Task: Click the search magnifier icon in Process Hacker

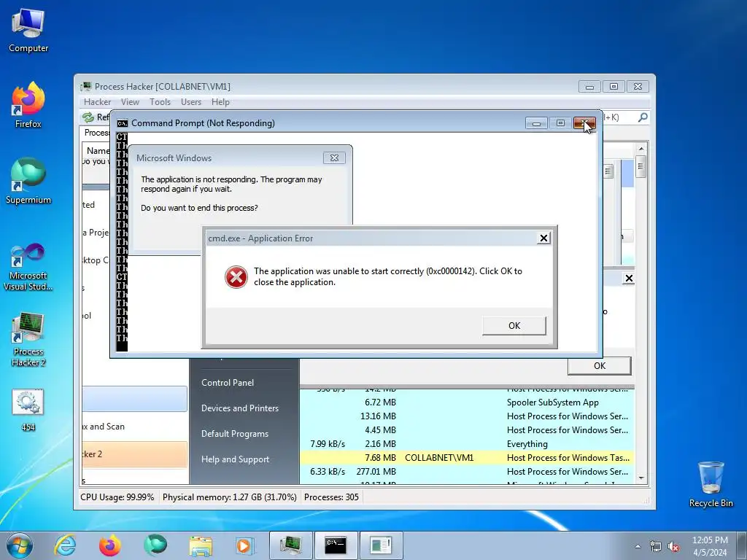Action: pos(643,117)
